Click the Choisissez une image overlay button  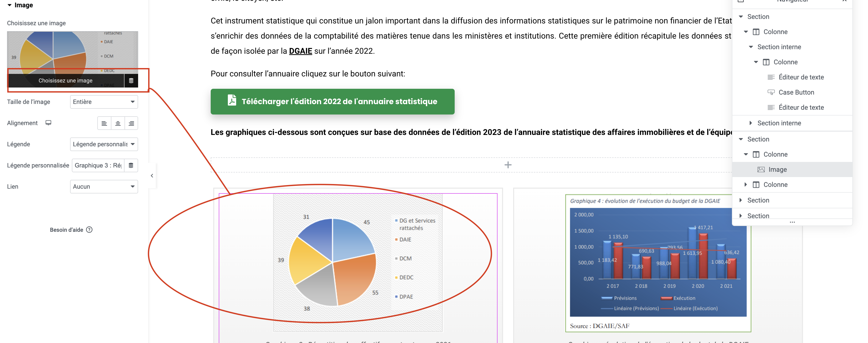tap(66, 81)
